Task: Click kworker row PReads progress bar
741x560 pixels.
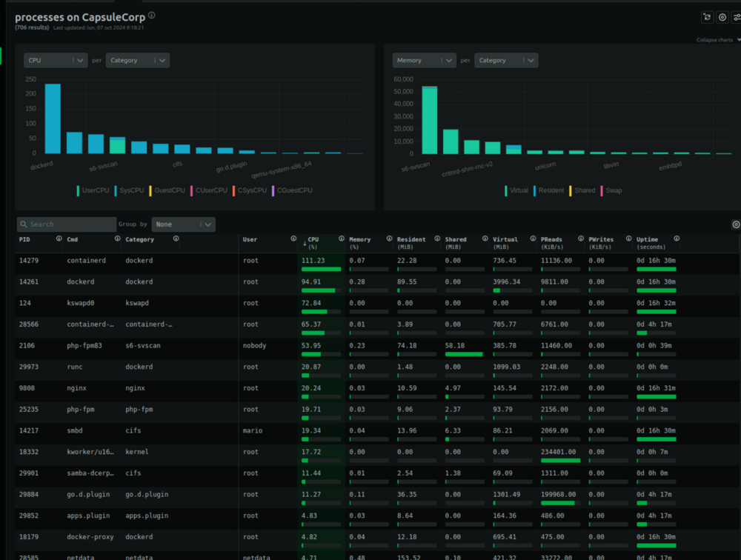Action: (561, 461)
